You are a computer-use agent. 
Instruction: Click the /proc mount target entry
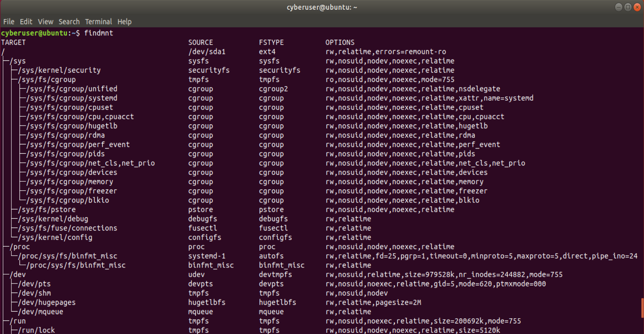20,247
